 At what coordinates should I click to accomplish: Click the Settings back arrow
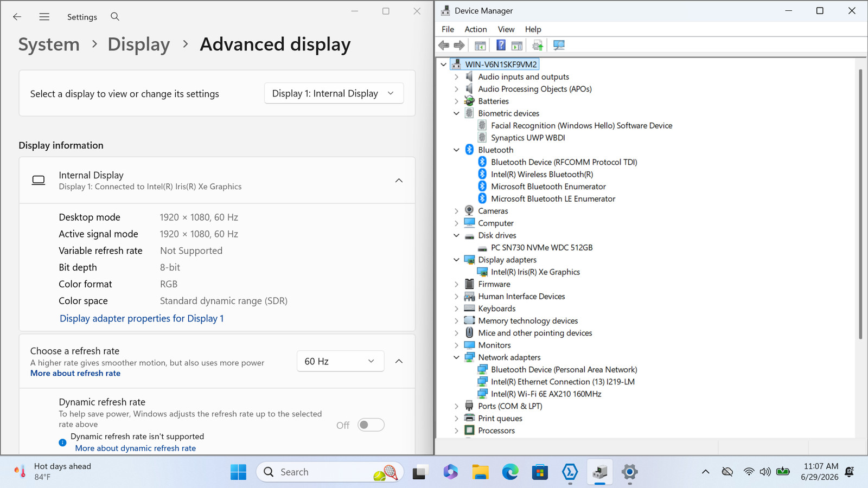coord(17,17)
